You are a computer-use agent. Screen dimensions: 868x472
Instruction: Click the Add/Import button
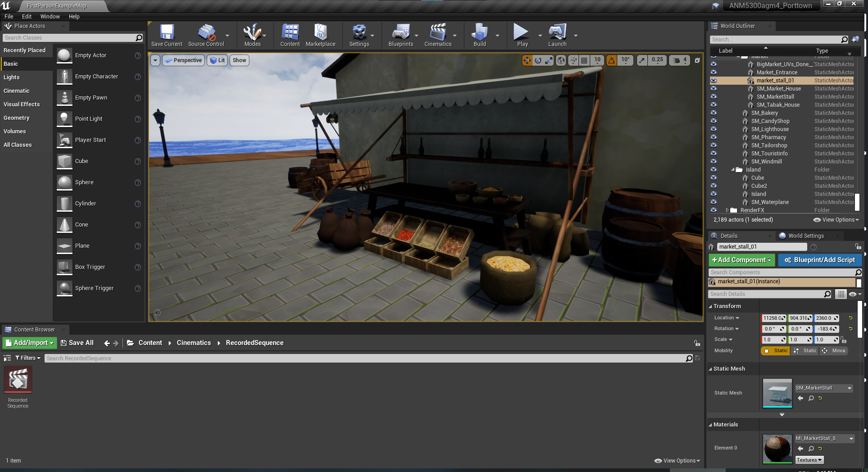coord(30,343)
